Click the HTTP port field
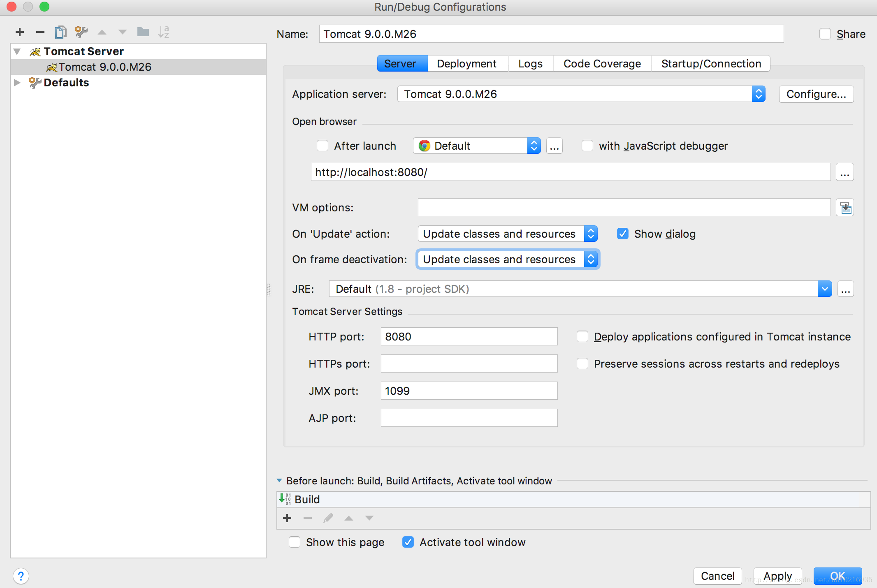 pyautogui.click(x=469, y=337)
